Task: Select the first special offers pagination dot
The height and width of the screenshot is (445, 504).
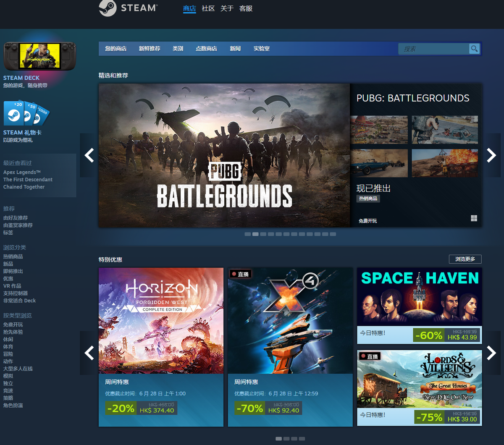Action: [x=279, y=438]
